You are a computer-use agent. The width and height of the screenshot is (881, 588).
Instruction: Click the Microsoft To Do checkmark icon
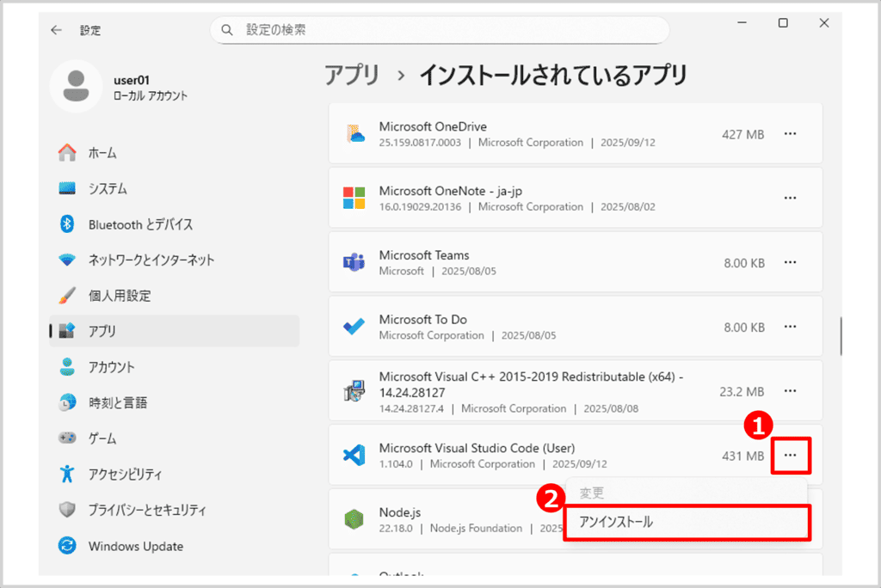pos(354,327)
